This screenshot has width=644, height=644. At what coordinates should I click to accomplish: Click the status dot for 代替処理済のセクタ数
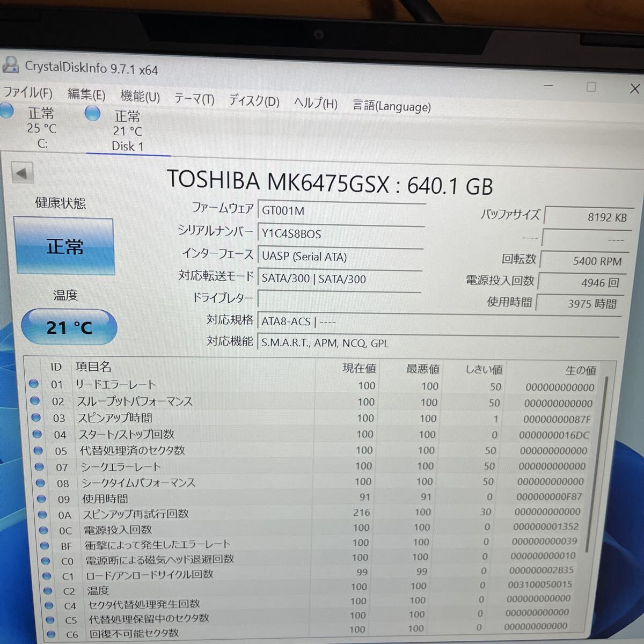click(x=38, y=450)
